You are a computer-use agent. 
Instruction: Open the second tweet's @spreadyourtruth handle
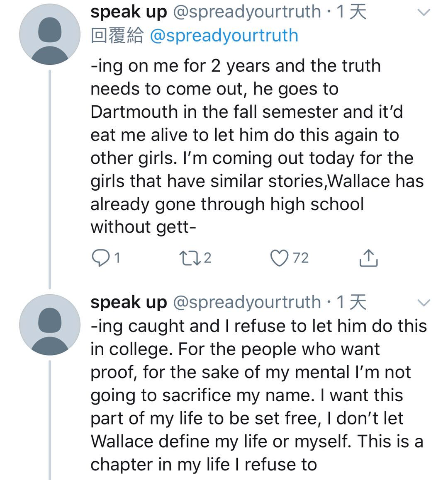tap(246, 303)
